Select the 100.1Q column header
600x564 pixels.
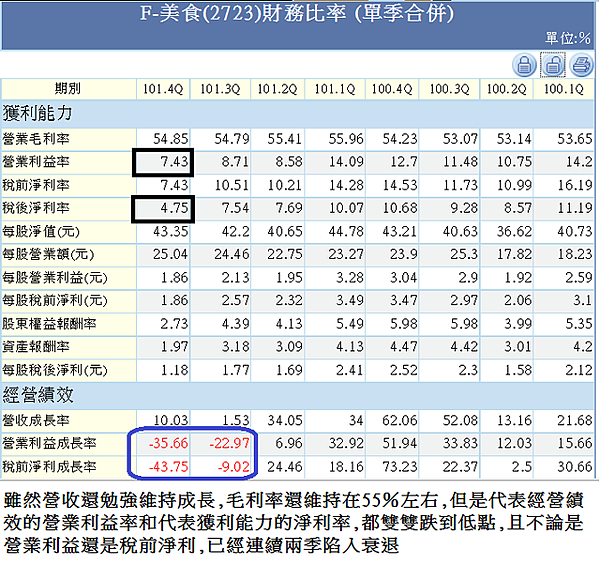coord(564,89)
